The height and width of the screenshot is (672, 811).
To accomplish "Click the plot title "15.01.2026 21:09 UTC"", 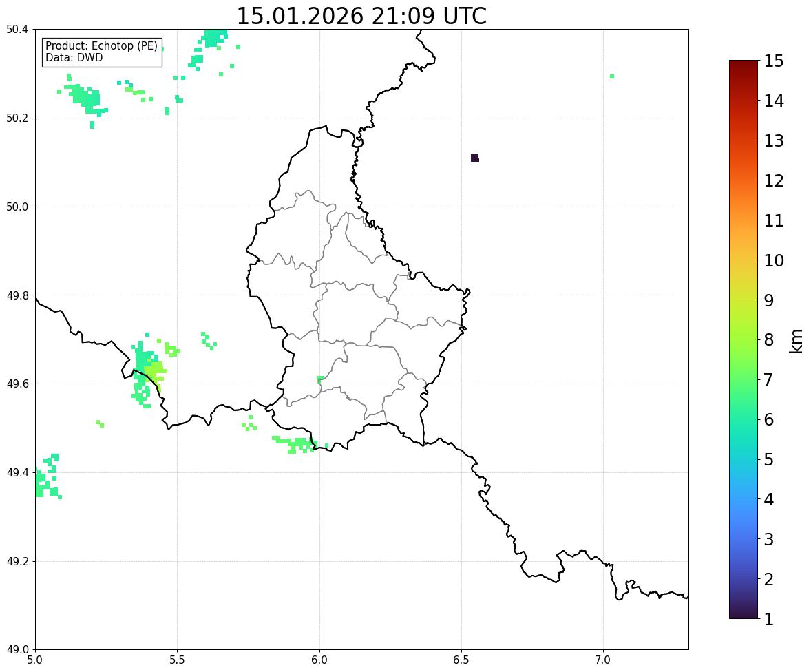I will tap(361, 16).
